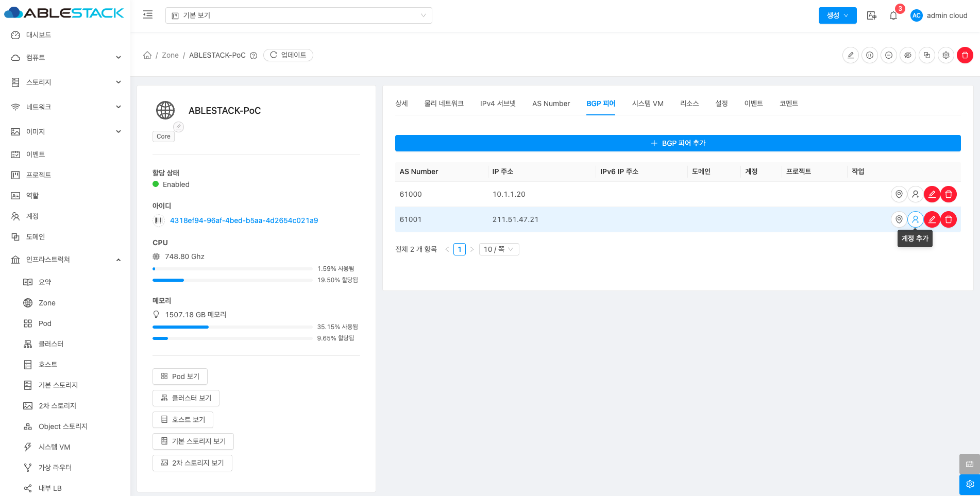Click add account icon for AS 61001
Screen dimensions: 980x496
[x=915, y=219]
